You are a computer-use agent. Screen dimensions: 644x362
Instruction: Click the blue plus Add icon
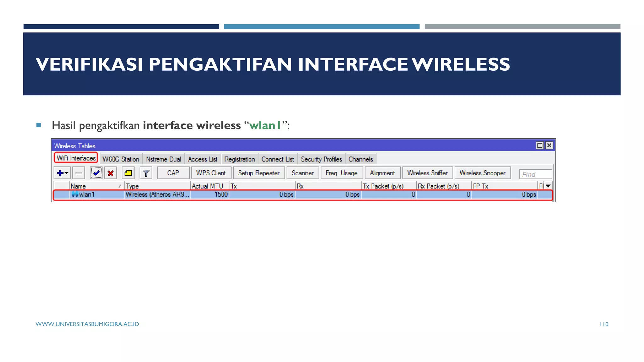coord(60,173)
